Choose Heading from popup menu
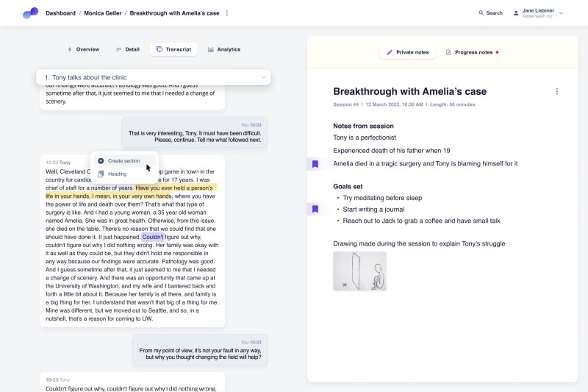This screenshot has width=588, height=392. 124,174
